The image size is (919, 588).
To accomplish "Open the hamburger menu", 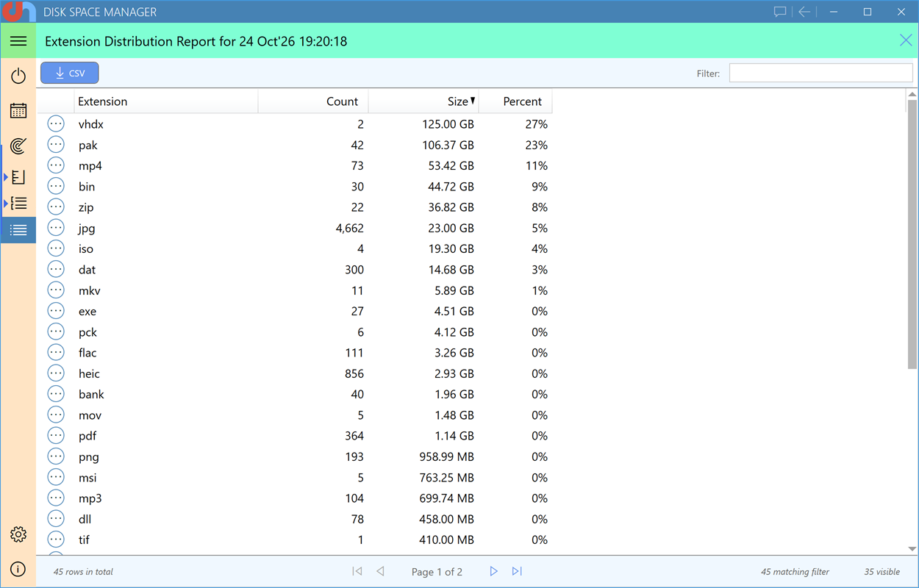I will click(18, 41).
